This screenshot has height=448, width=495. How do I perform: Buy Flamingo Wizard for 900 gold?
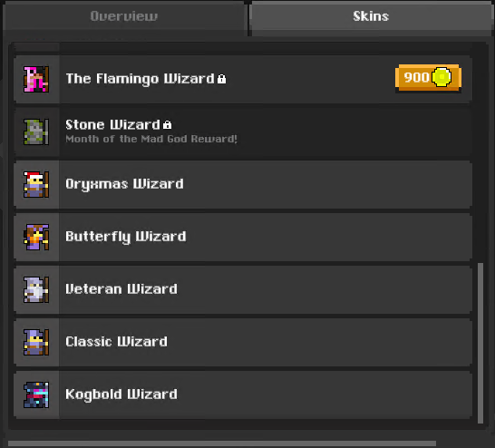tap(429, 78)
